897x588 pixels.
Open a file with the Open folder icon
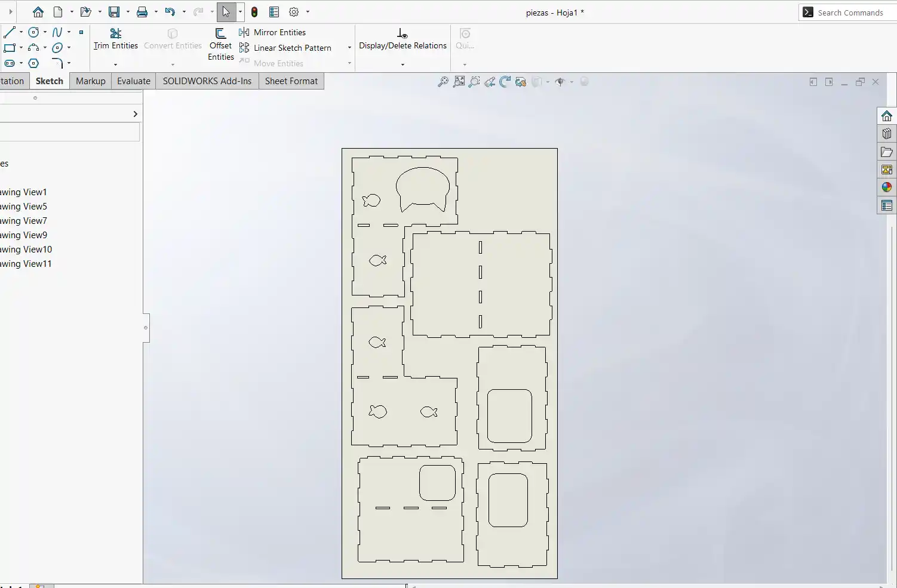pos(85,12)
